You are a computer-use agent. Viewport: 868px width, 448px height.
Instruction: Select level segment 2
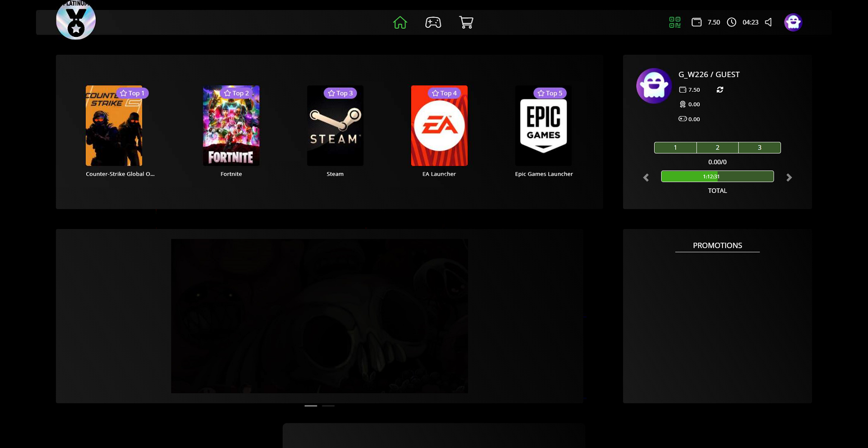(x=718, y=147)
